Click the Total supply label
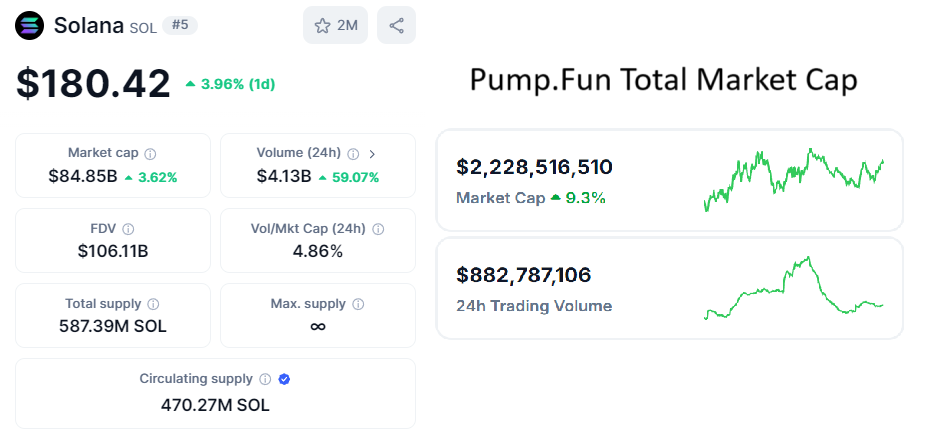The width and height of the screenshot is (925, 438). click(103, 303)
